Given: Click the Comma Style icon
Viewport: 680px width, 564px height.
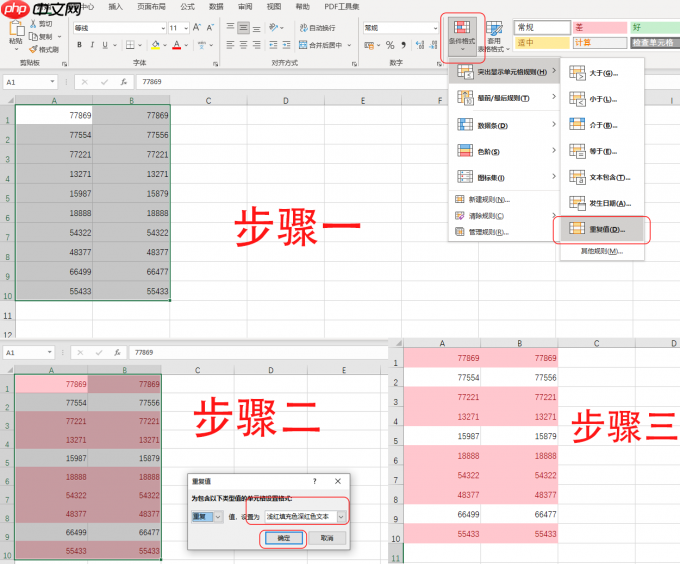Looking at the screenshot, I should (403, 45).
